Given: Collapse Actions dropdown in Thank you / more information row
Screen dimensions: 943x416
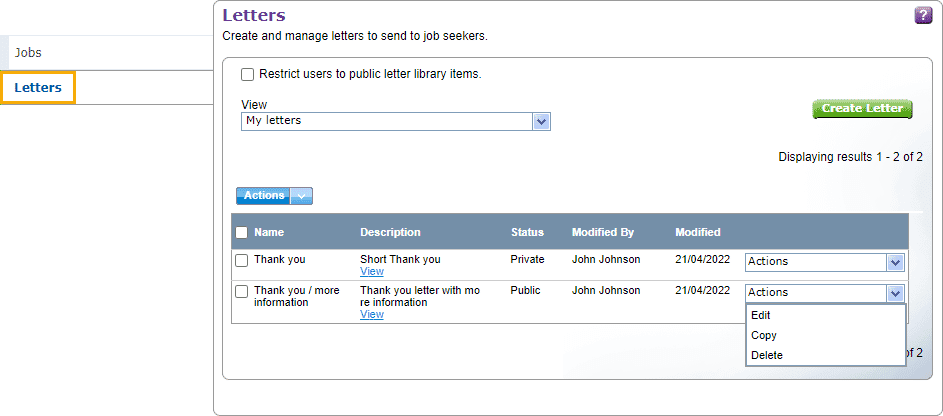Looking at the screenshot, I should pos(825,293).
